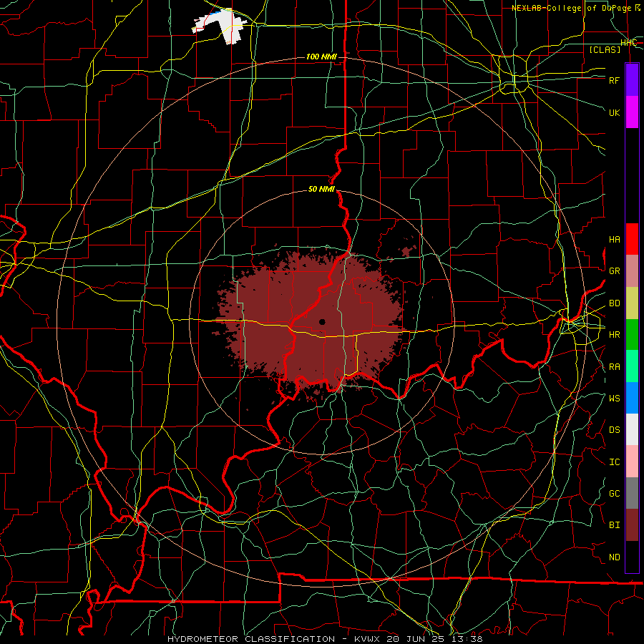
Task: Select the 'BD' legend text label
Action: click(x=614, y=303)
